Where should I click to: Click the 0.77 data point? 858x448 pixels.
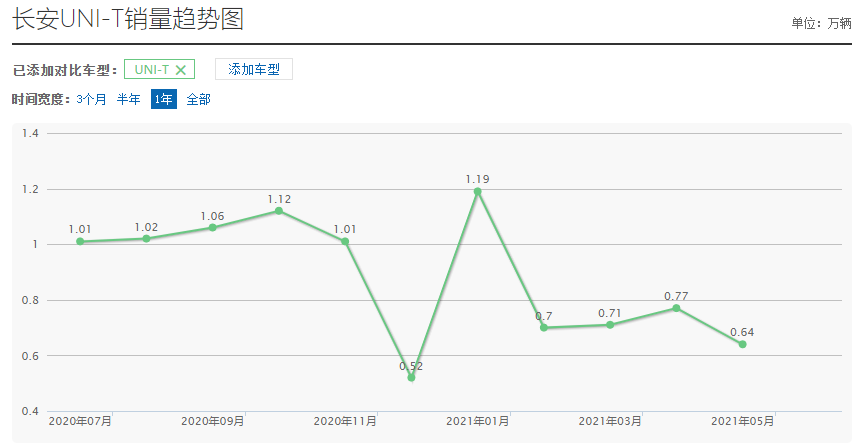click(676, 308)
